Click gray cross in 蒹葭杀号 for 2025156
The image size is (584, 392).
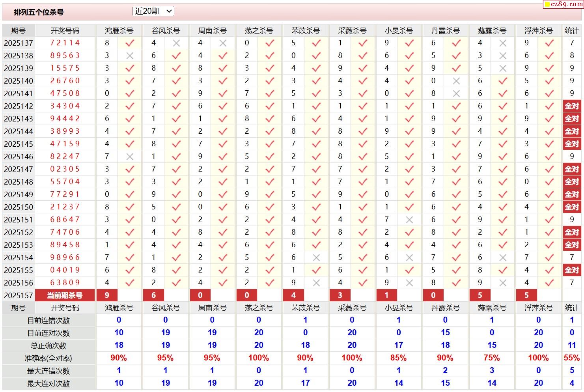pyautogui.click(x=503, y=283)
